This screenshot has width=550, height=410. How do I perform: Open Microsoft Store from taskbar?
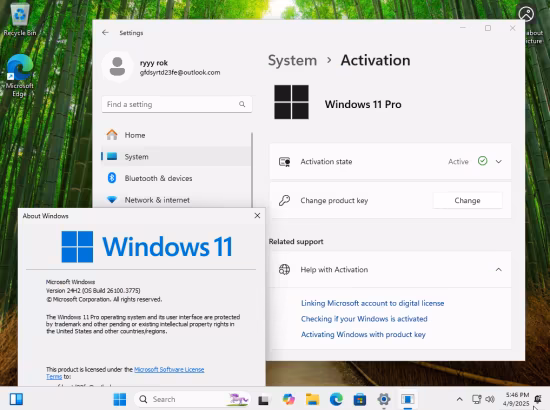tap(360, 399)
